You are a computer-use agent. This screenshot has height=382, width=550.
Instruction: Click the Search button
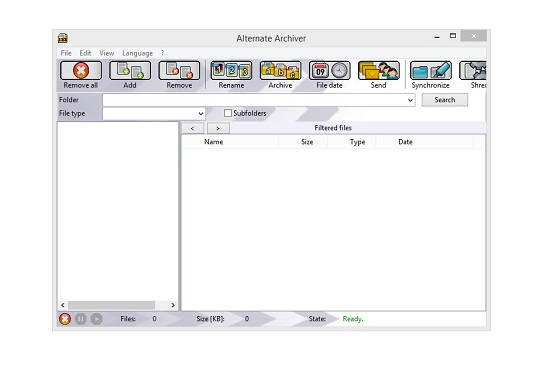(x=445, y=100)
